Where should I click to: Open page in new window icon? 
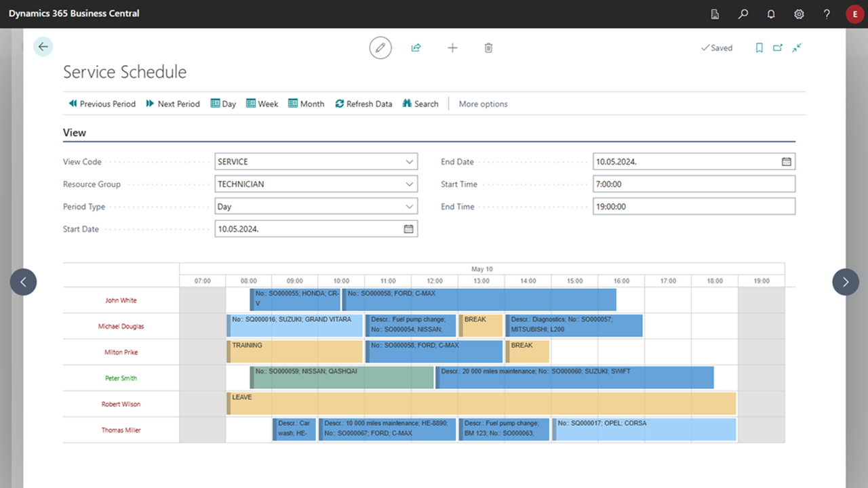pos(778,47)
